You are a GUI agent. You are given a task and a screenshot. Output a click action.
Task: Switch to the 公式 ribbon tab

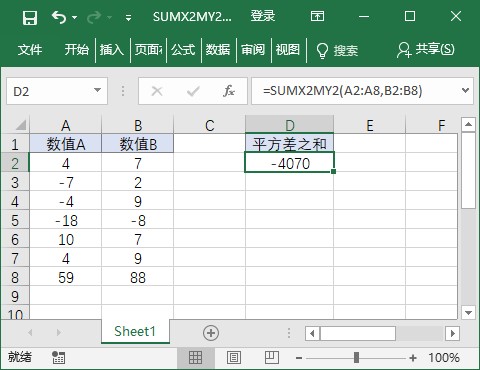183,50
